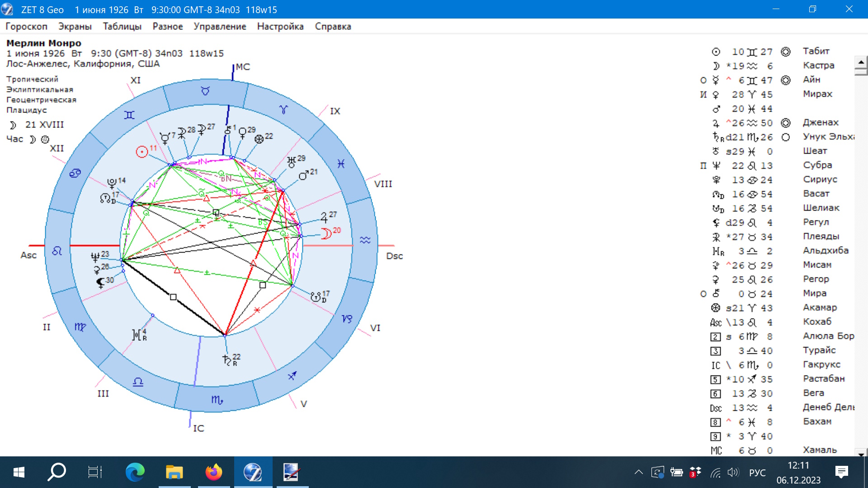The height and width of the screenshot is (488, 868).
Task: Click the Сириус star name
Action: click(820, 179)
